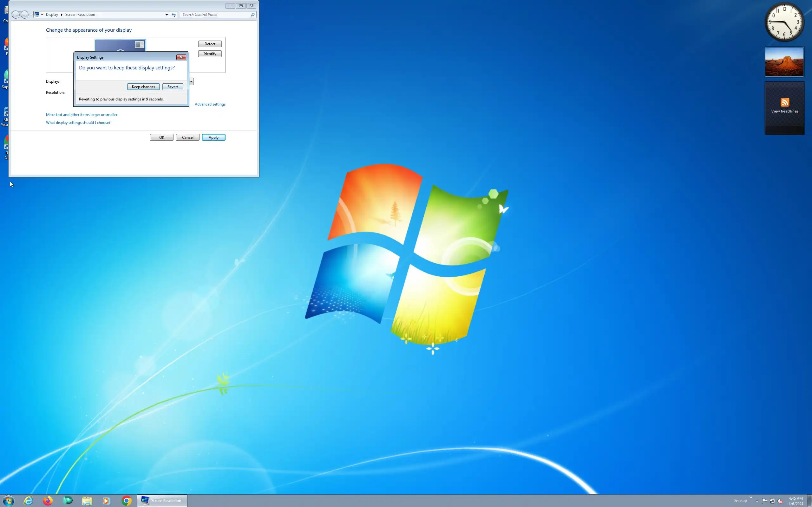
Task: Expand the address bar history dropdown
Action: (x=167, y=15)
